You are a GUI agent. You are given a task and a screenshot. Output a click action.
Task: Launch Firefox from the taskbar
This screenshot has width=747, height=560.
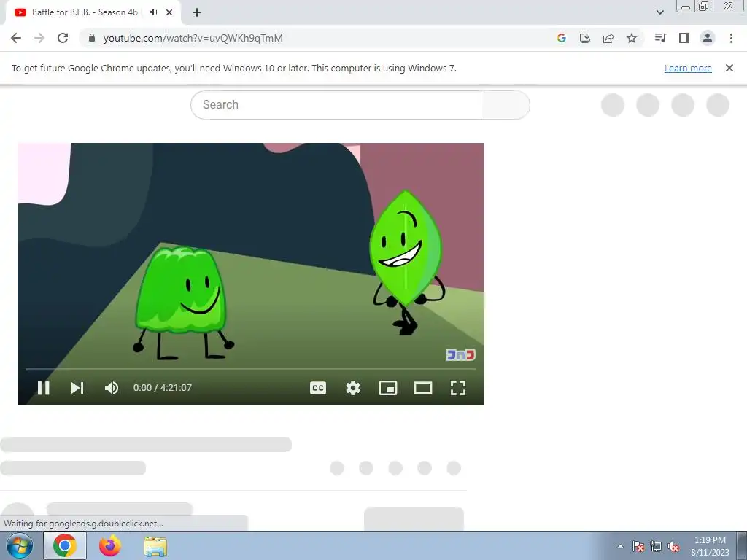click(110, 545)
